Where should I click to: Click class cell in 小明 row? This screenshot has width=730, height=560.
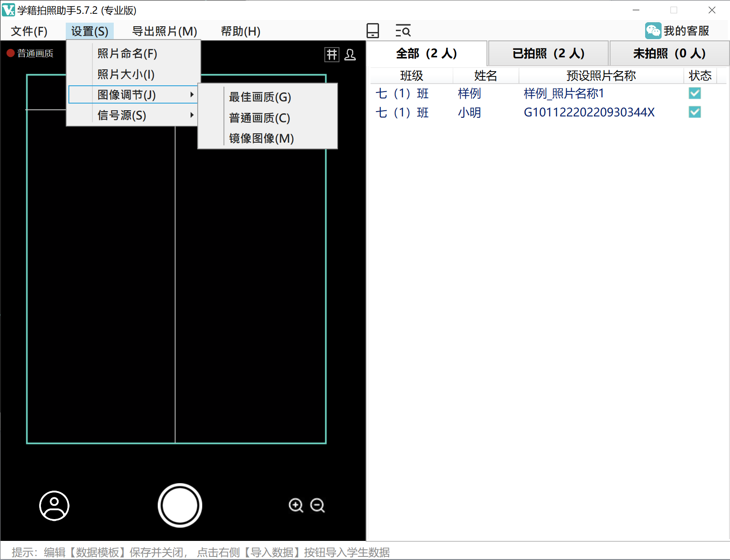(x=402, y=112)
